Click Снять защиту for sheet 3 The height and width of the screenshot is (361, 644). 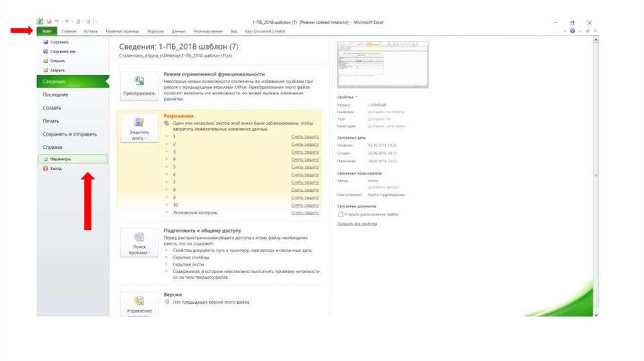tap(305, 152)
